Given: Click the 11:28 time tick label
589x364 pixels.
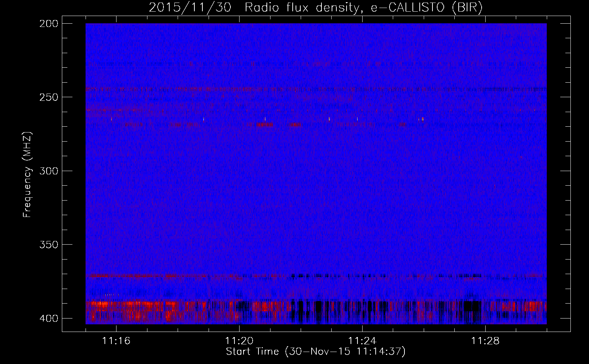Looking at the screenshot, I should 485,341.
